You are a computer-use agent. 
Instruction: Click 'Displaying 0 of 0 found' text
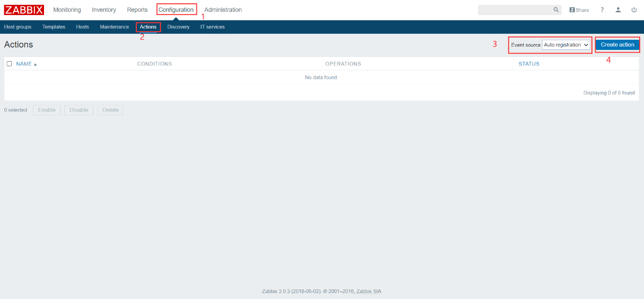pyautogui.click(x=609, y=93)
